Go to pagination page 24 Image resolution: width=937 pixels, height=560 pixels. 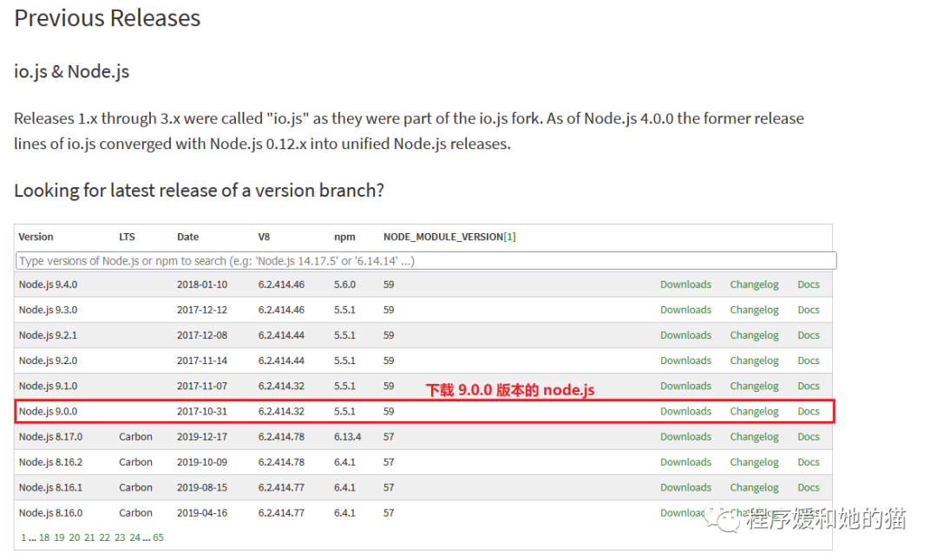(135, 538)
